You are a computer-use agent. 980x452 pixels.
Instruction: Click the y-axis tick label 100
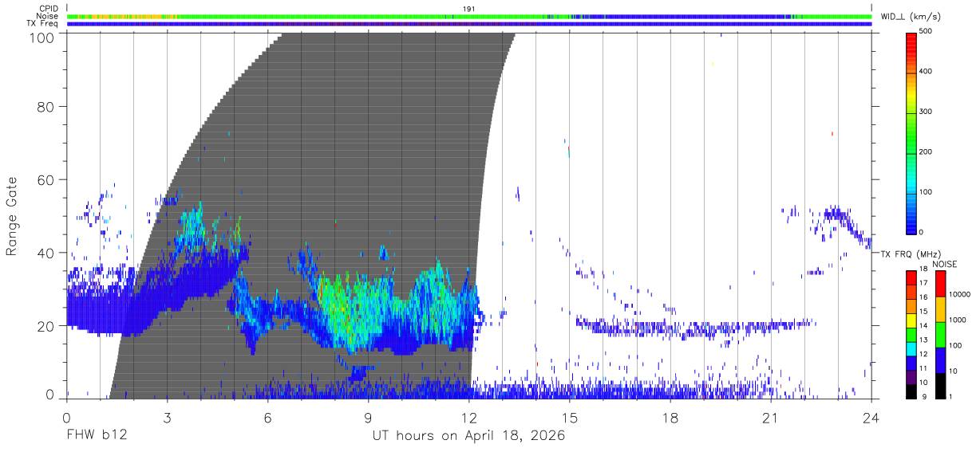pyautogui.click(x=41, y=37)
